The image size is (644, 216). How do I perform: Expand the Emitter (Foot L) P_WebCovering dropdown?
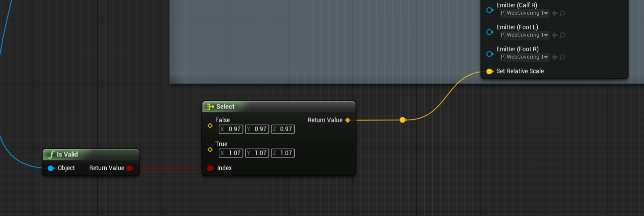click(x=524, y=35)
